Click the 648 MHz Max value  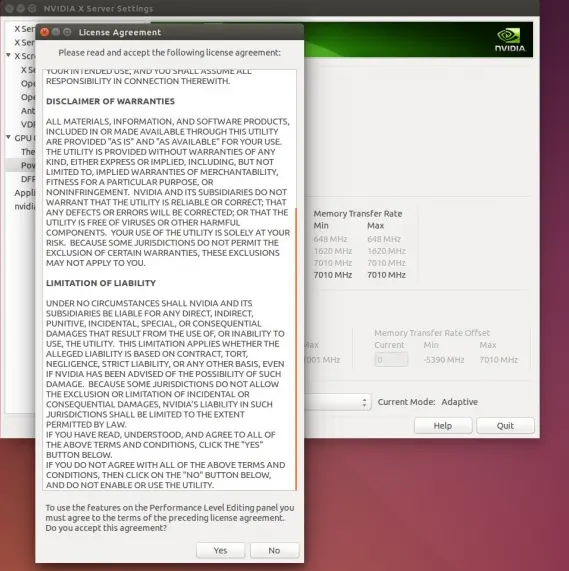384,239
